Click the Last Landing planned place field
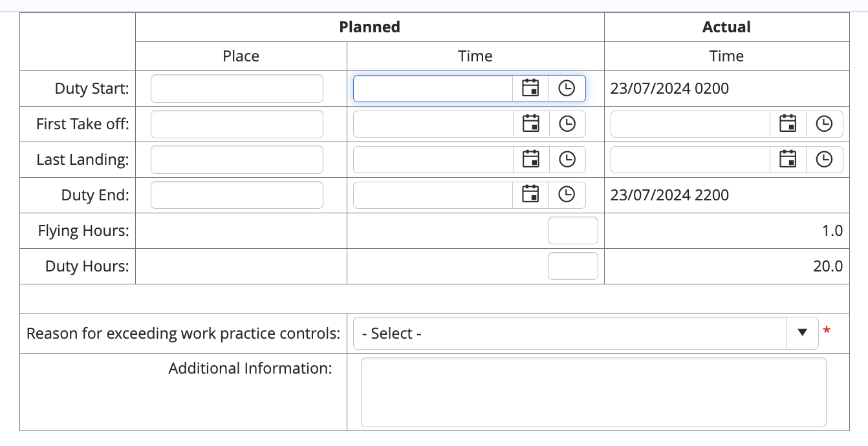This screenshot has width=868, height=446. 237,160
